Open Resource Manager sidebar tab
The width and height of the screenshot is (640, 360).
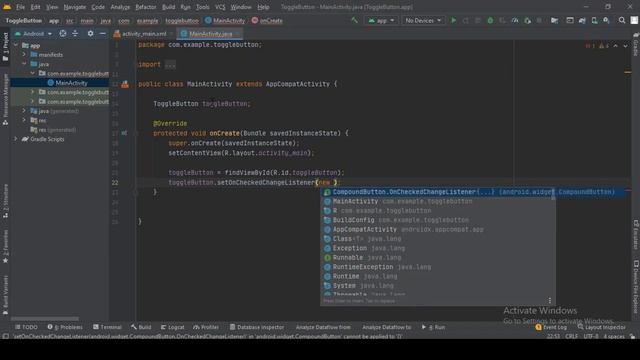pos(5,100)
